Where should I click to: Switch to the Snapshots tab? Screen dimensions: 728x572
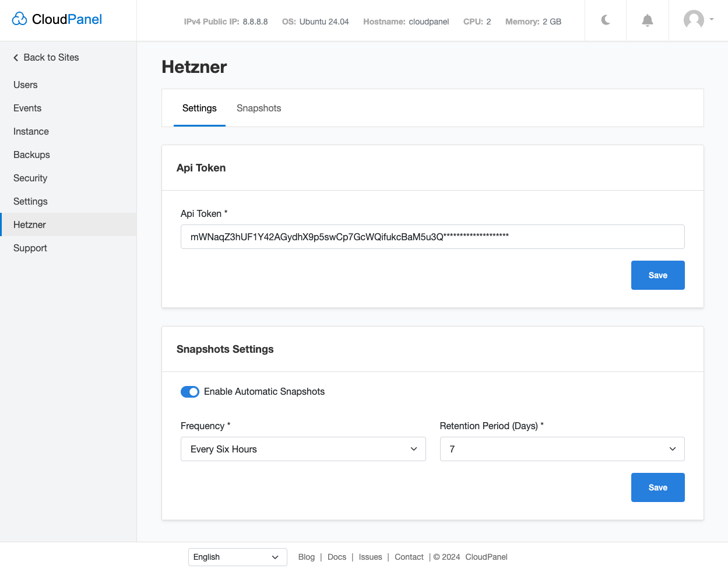[x=259, y=108]
